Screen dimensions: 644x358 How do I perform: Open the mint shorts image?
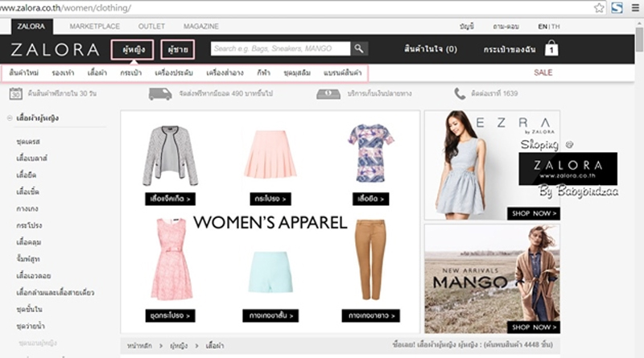(270, 272)
